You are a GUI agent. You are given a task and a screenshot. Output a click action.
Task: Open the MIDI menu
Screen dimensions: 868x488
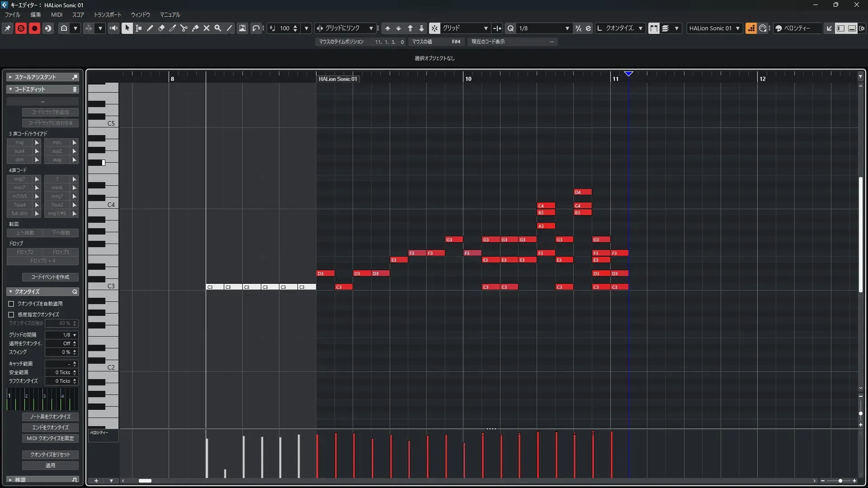pos(57,14)
